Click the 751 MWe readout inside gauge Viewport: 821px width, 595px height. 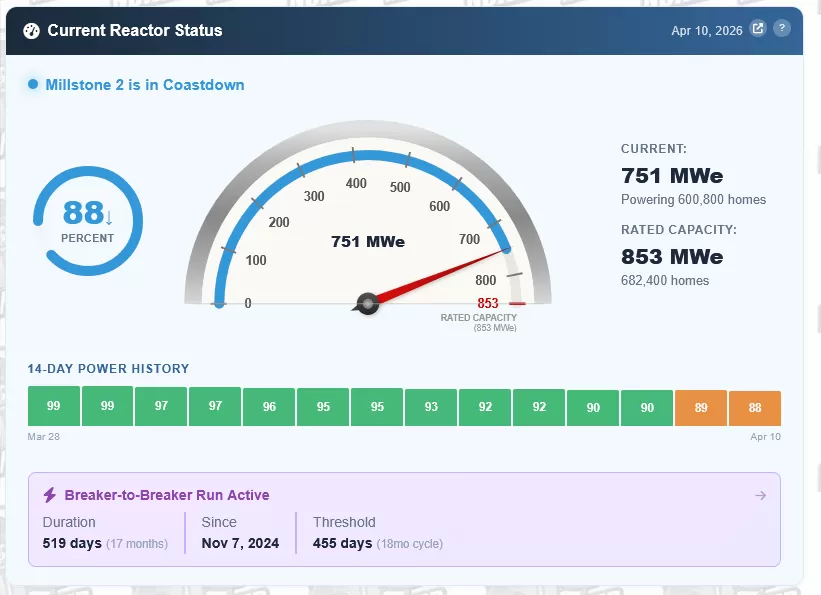coord(368,241)
